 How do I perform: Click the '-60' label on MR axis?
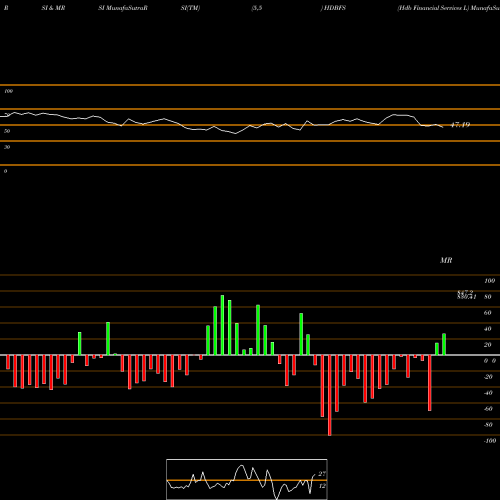[488, 409]
